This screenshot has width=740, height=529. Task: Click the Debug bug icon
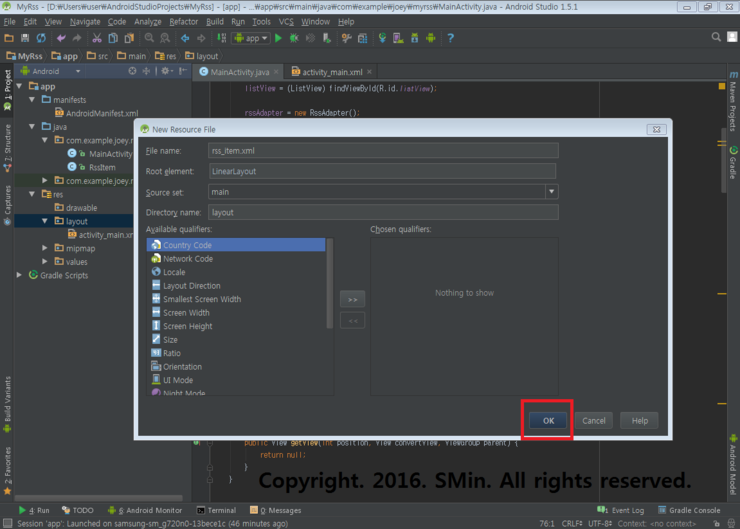[x=294, y=38]
